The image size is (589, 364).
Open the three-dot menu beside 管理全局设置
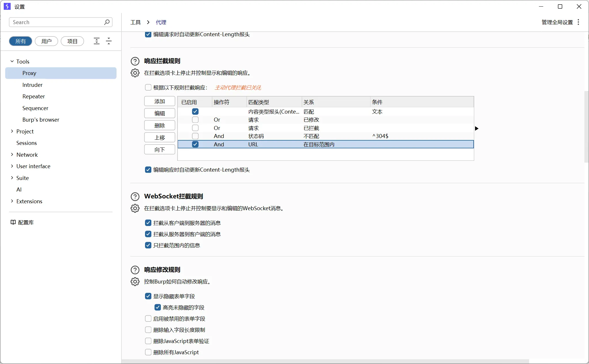(x=578, y=22)
